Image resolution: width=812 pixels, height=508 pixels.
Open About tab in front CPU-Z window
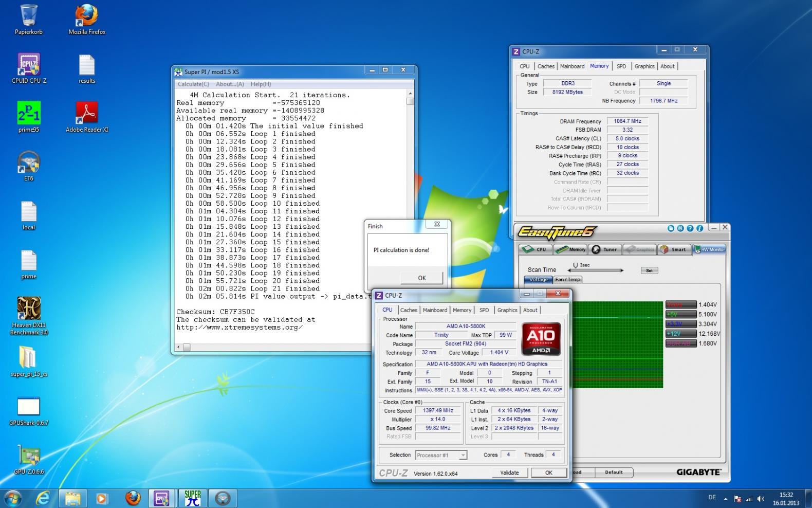point(530,310)
